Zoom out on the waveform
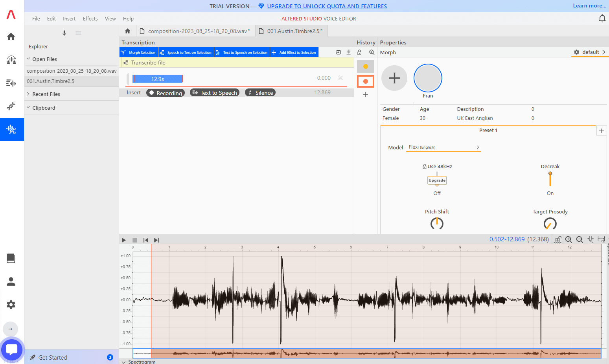Viewport: 609px width, 364px height. click(580, 239)
